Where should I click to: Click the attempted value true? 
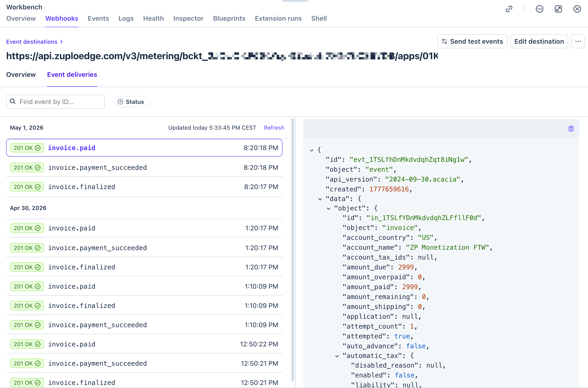(402, 336)
